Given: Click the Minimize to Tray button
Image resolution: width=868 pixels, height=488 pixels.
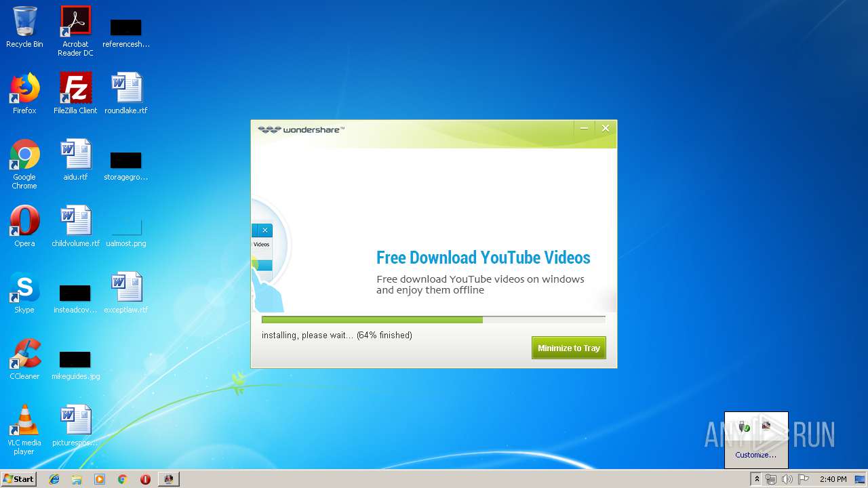Looking at the screenshot, I should [568, 348].
